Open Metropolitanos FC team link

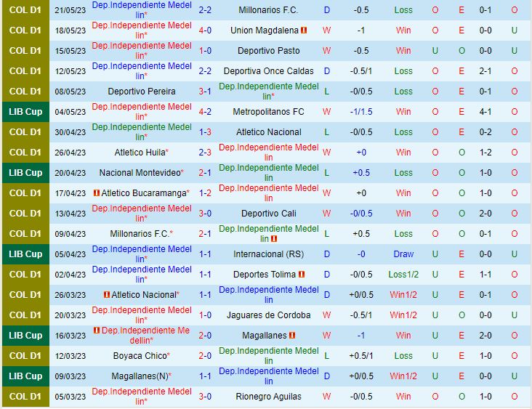click(x=268, y=112)
